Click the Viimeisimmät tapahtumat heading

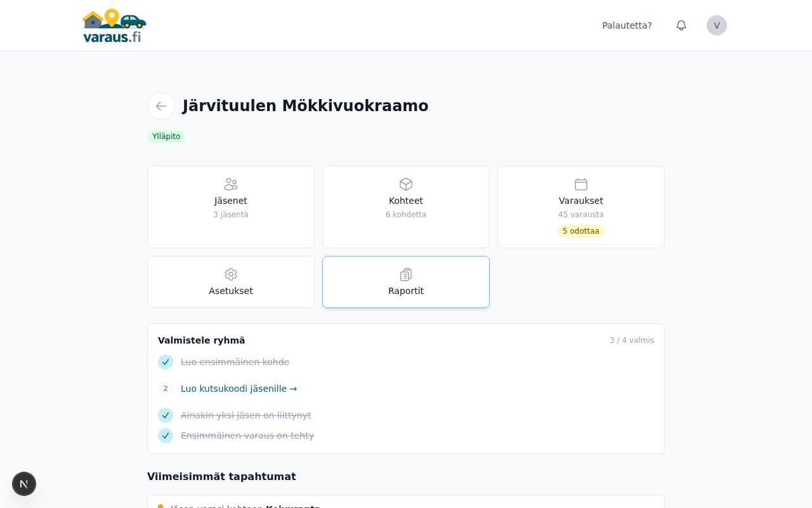coord(221,476)
